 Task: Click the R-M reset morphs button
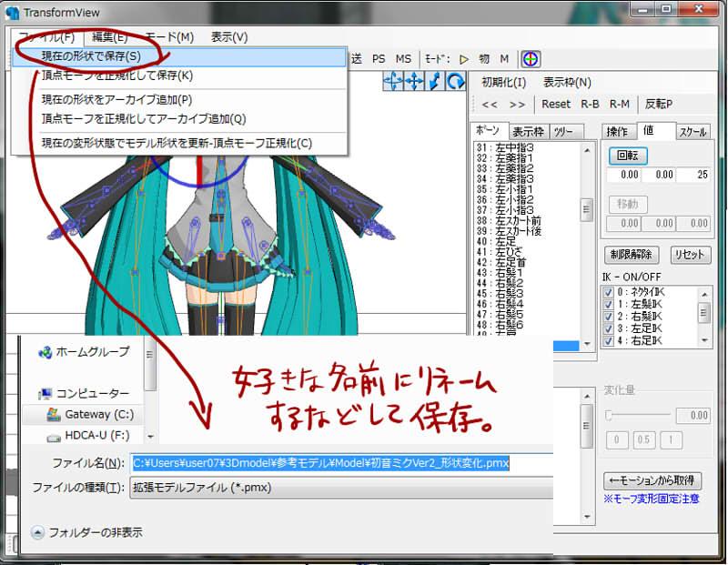(x=620, y=104)
